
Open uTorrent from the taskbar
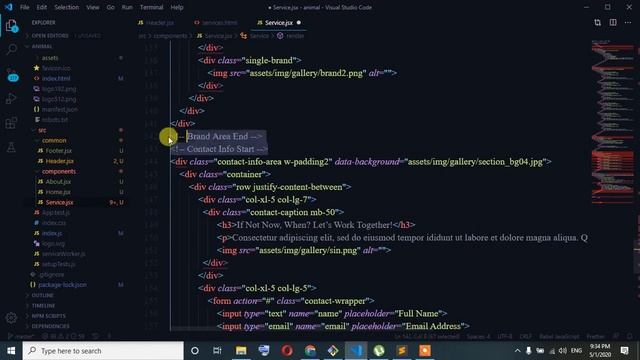[x=379, y=351]
